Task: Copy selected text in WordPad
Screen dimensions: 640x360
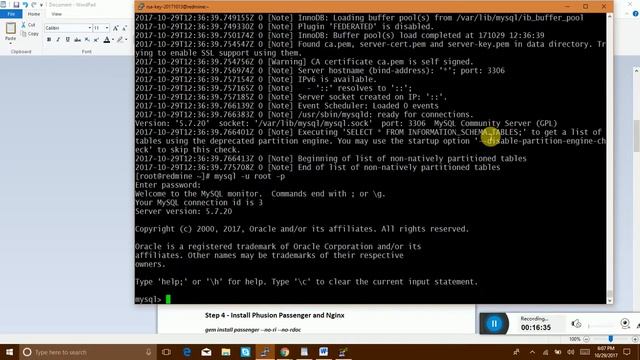Action: [x=30, y=34]
